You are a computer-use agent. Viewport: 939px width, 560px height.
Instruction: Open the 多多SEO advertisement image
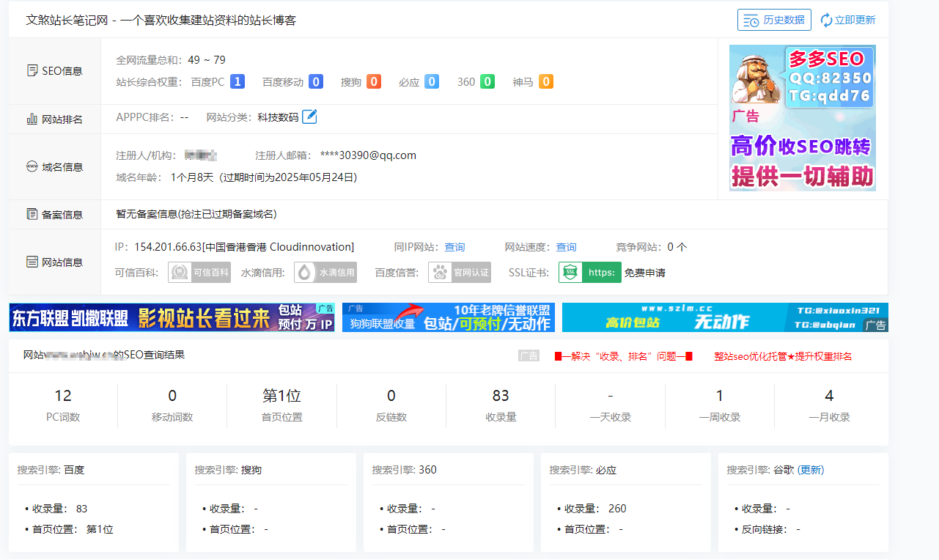[803, 118]
